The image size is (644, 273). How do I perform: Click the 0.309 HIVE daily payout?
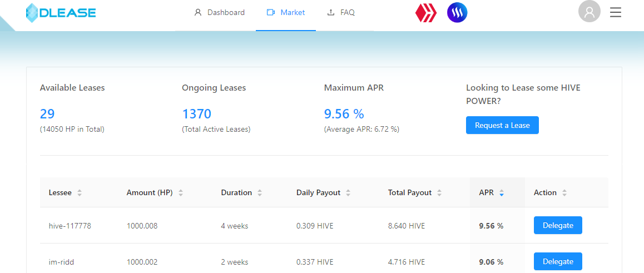pos(315,225)
